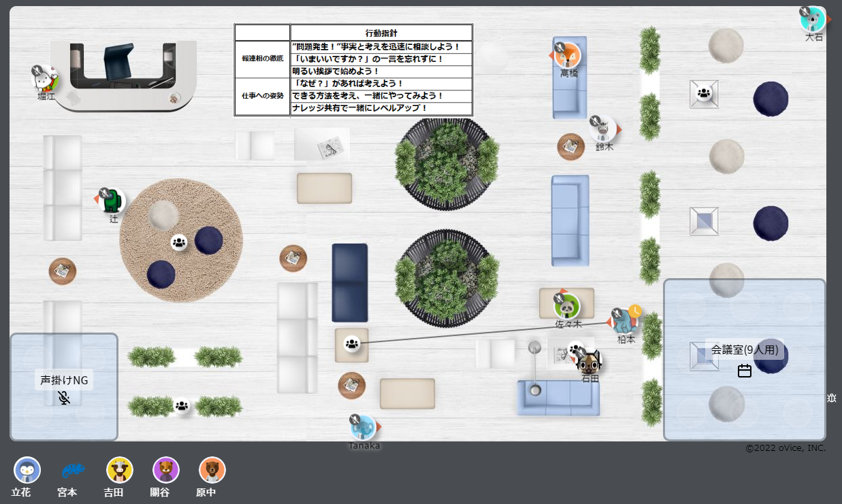Click the round notepad table above Tanaka
This screenshot has width=842, height=504.
(x=352, y=386)
